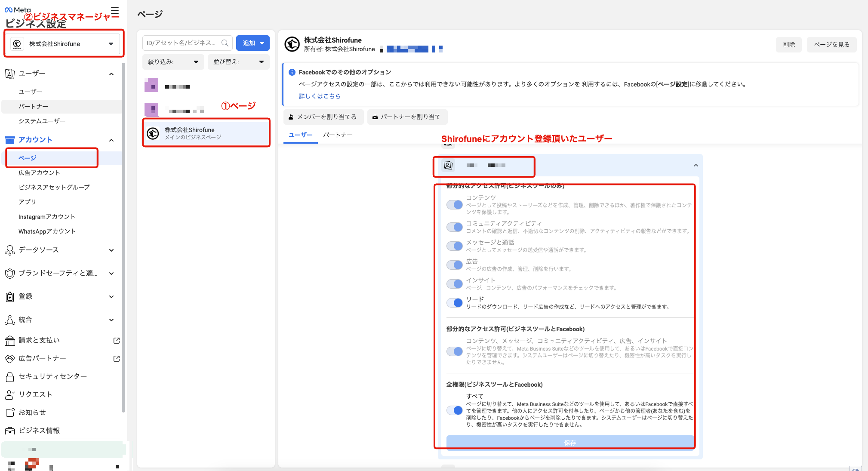Click the ページを見る button
Screen dimensions: 868x471
tap(831, 45)
